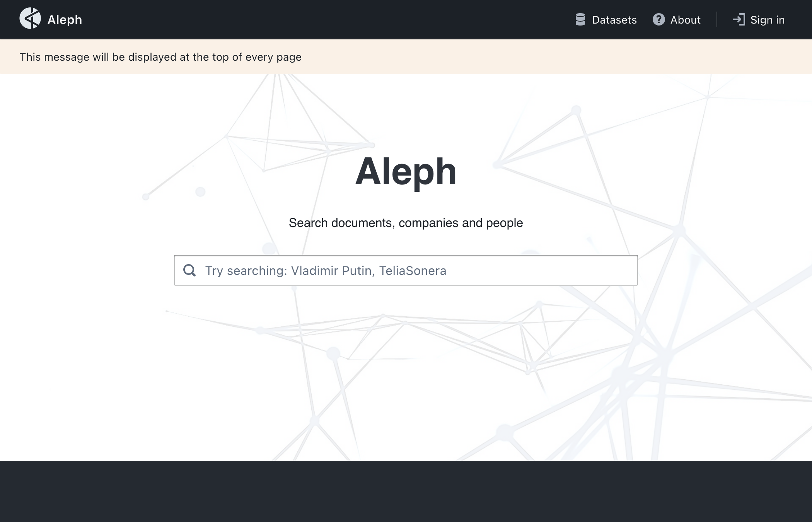Screen dimensions: 812x522
Task: Click the dark footer bar
Action: 406,491
